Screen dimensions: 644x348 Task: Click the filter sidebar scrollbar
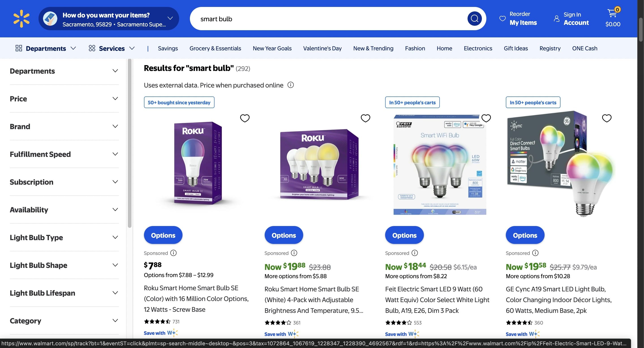(x=129, y=143)
